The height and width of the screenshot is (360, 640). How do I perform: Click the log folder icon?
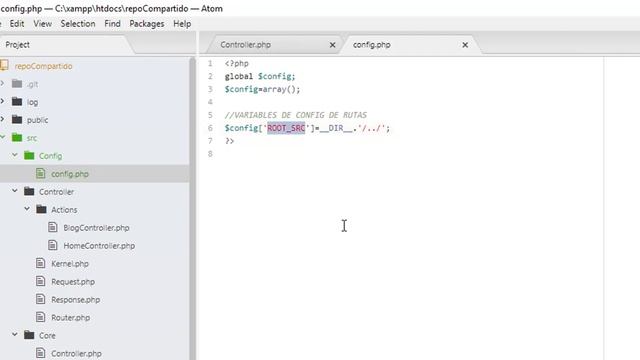17,102
